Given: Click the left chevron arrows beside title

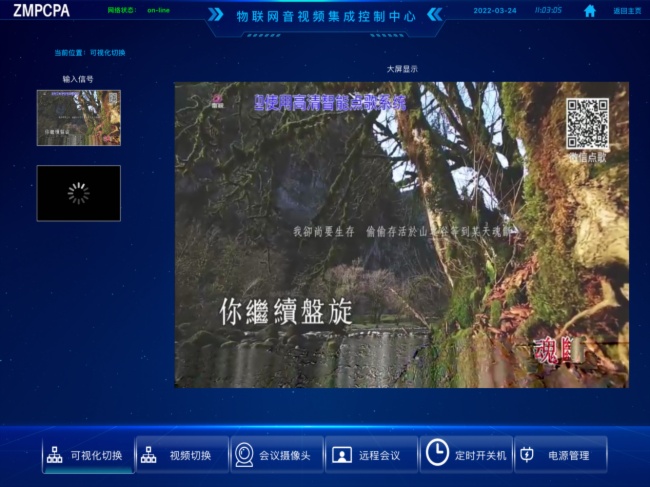Looking at the screenshot, I should coord(216,15).
